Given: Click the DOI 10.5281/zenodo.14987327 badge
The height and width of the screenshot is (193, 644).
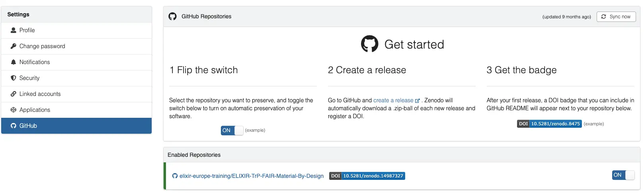Looking at the screenshot, I should (x=367, y=176).
